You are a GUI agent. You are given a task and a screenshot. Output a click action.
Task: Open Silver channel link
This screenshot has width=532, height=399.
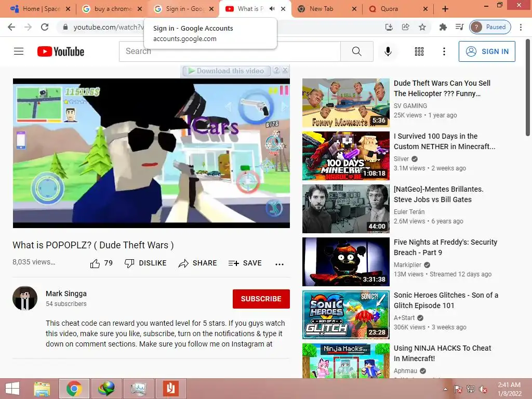coord(401,159)
